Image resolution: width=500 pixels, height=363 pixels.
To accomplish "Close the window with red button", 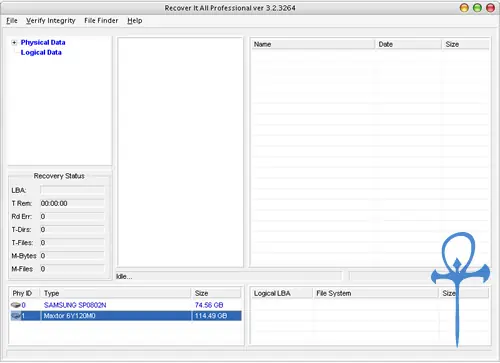I will point(490,8).
